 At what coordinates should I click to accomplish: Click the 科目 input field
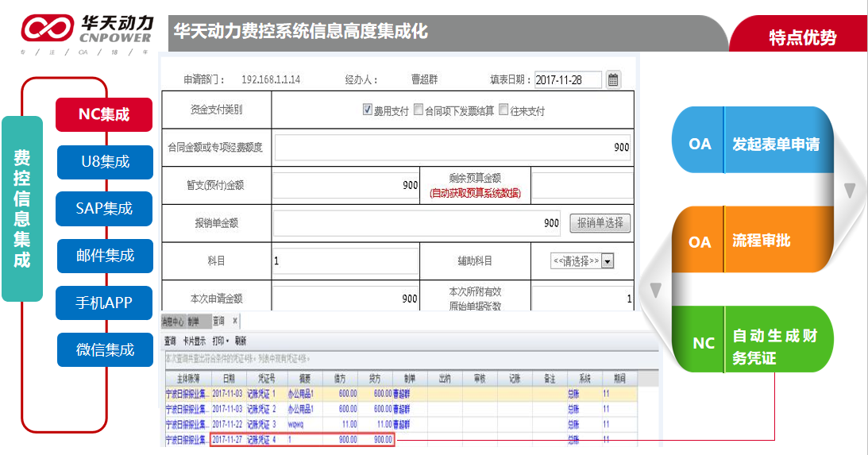coord(345,261)
